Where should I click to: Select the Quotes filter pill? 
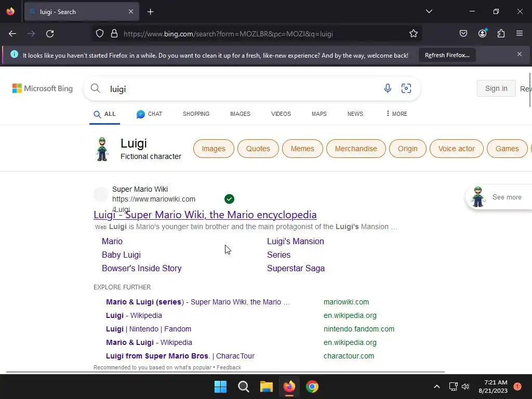(x=258, y=149)
